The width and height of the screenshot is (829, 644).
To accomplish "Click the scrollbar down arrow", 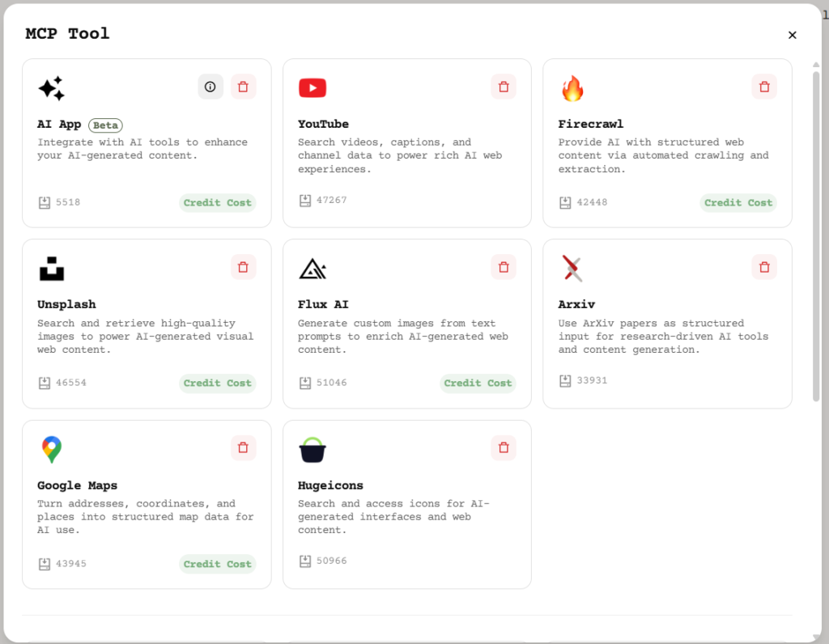I will tap(816, 638).
